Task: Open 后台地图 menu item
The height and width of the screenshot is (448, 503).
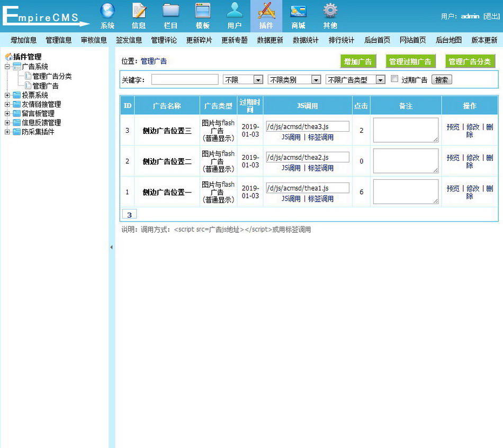Action: coord(448,40)
